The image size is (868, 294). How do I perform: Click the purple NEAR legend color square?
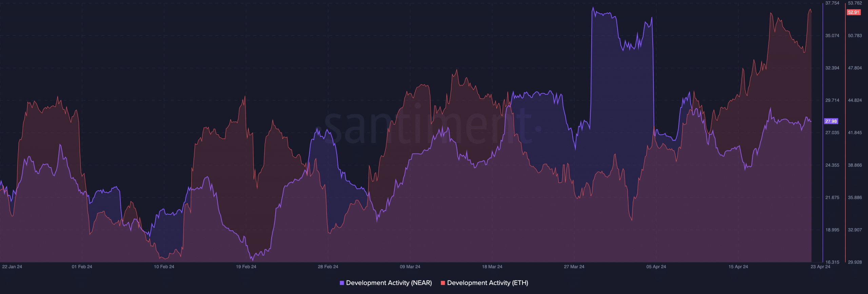click(342, 283)
